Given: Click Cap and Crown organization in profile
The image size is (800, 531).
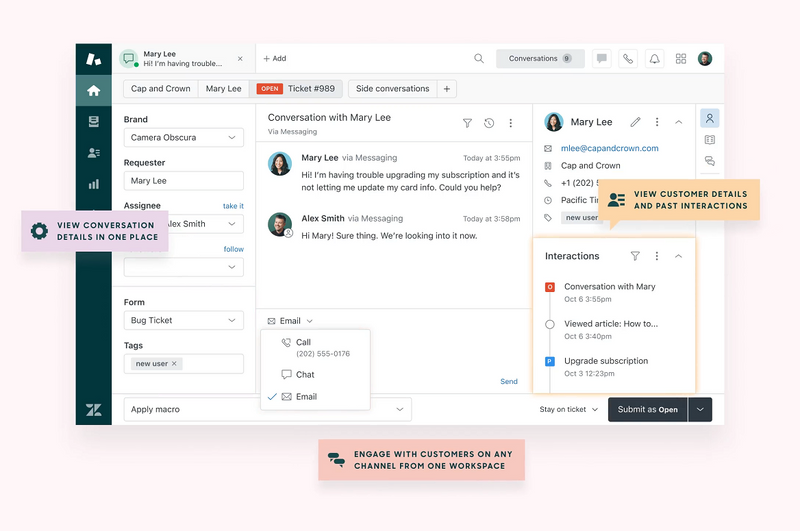Looking at the screenshot, I should point(590,166).
